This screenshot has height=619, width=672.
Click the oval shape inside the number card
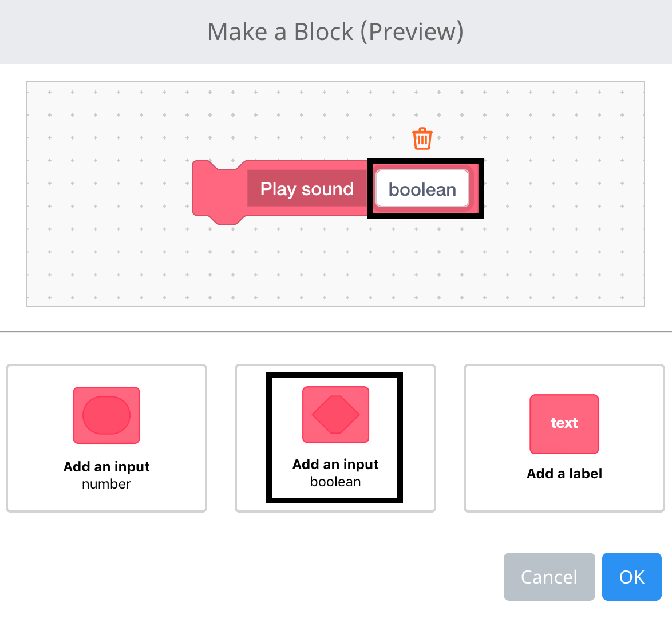[106, 415]
